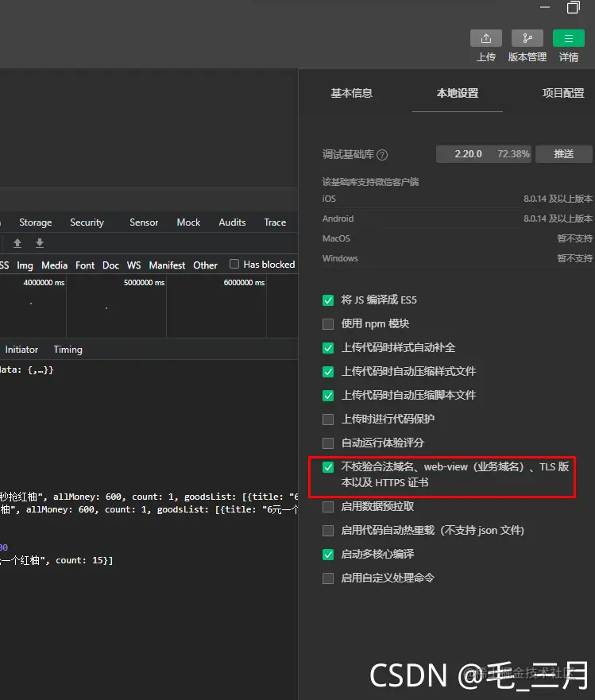
Task: Open the 2.20.0 base library dropdown
Action: pyautogui.click(x=484, y=154)
